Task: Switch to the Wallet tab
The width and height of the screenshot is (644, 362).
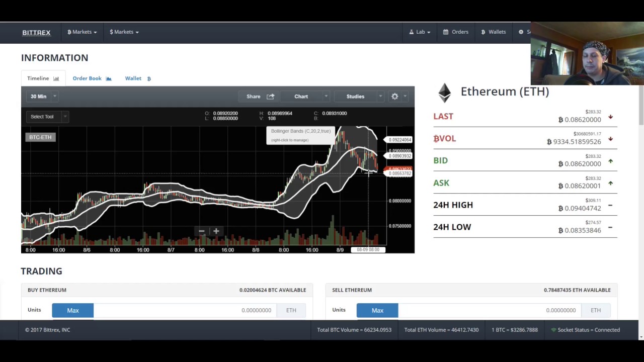Action: 138,78
